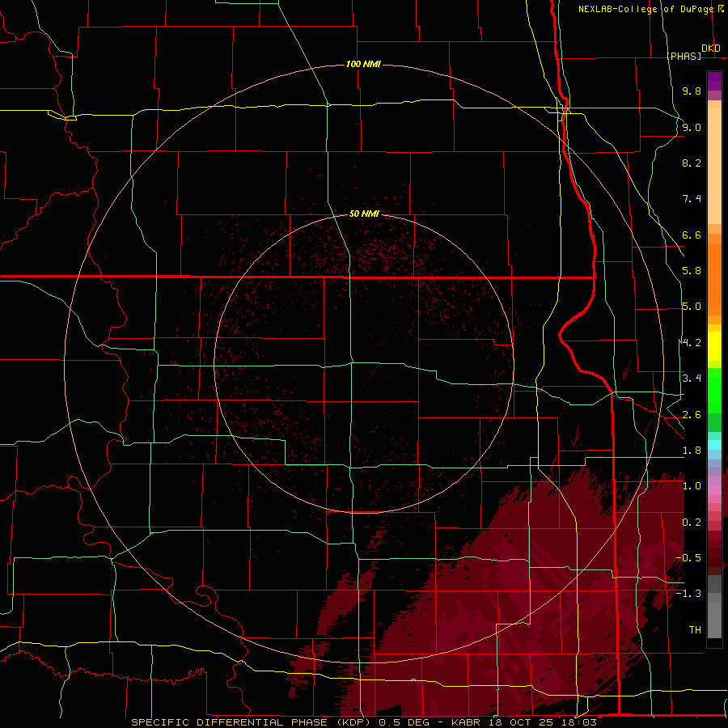Click the 1.0 value on the scale
The image size is (728, 728).
pyautogui.click(x=692, y=486)
